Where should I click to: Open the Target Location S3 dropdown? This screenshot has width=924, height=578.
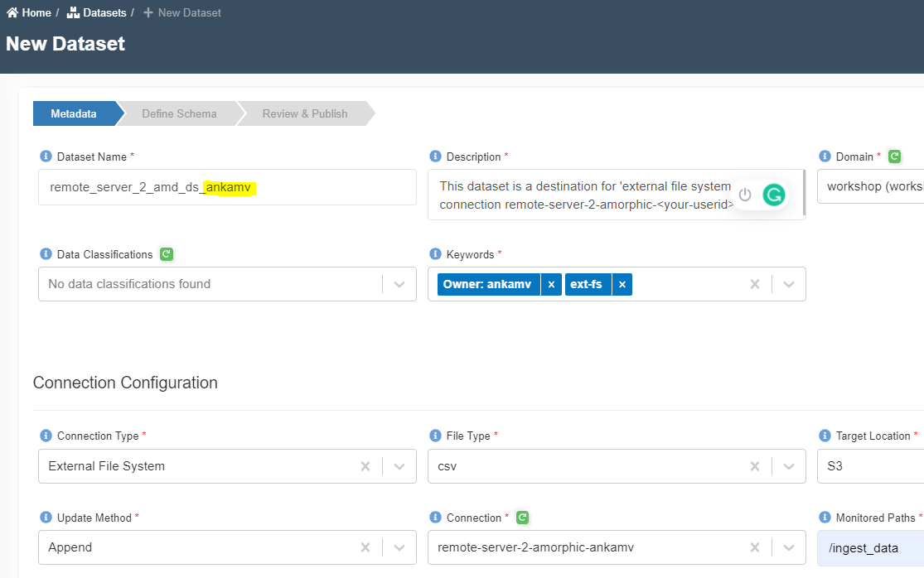(871, 466)
